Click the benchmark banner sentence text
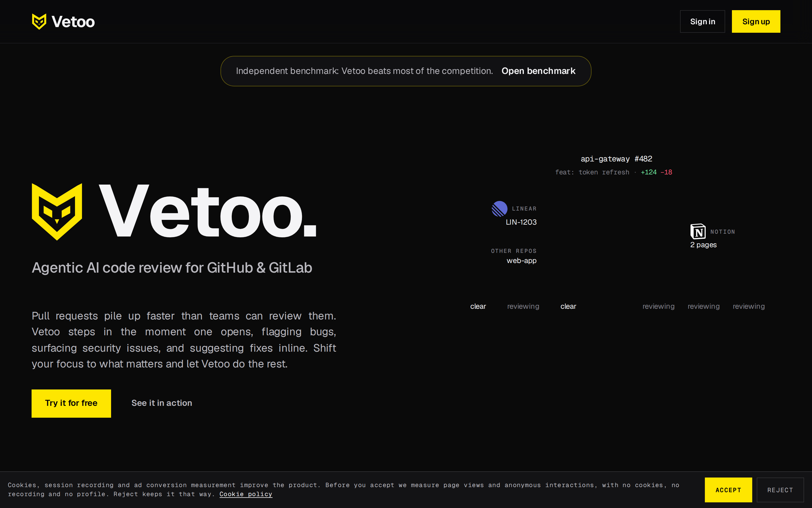812x508 pixels. click(x=364, y=71)
